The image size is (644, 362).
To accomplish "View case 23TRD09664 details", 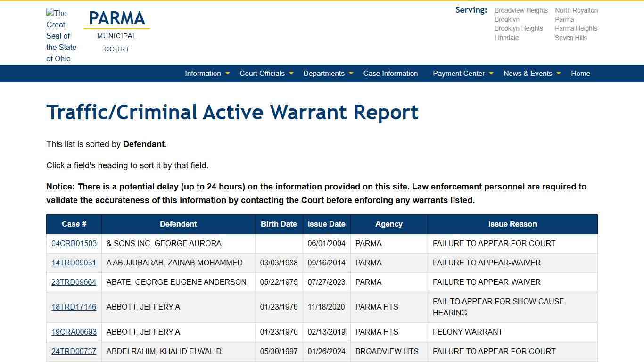I will [74, 282].
